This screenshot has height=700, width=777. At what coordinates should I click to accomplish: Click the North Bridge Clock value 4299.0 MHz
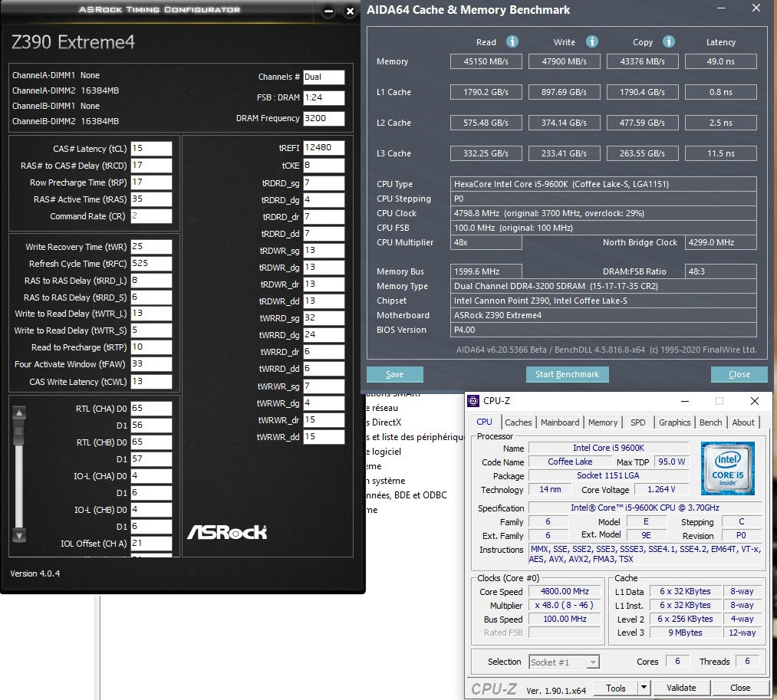[720, 242]
